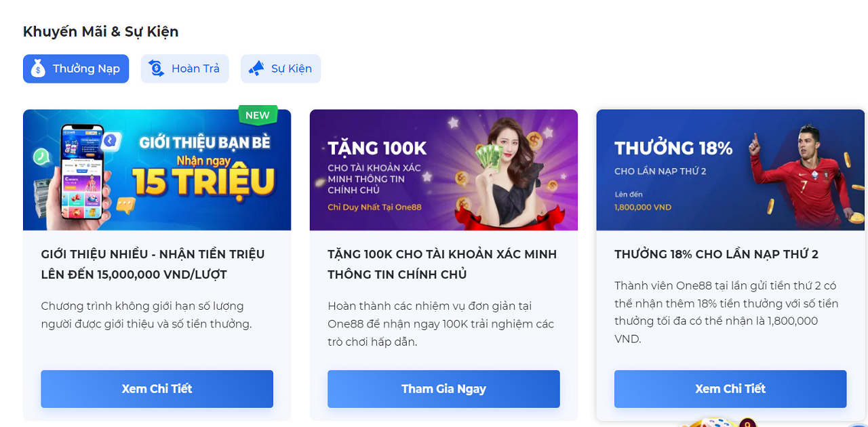Click title Thưởng 18% Cho Lần Nạp Thứ 2

716,254
